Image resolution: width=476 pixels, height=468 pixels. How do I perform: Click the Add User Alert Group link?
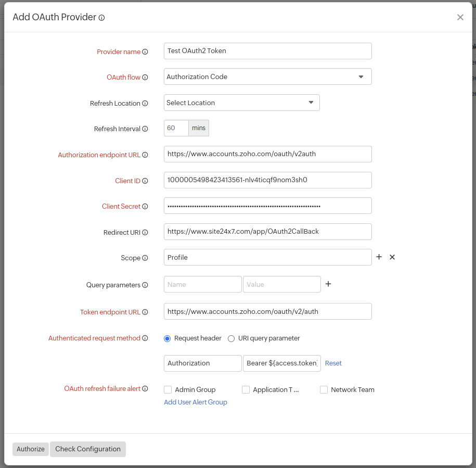(195, 402)
